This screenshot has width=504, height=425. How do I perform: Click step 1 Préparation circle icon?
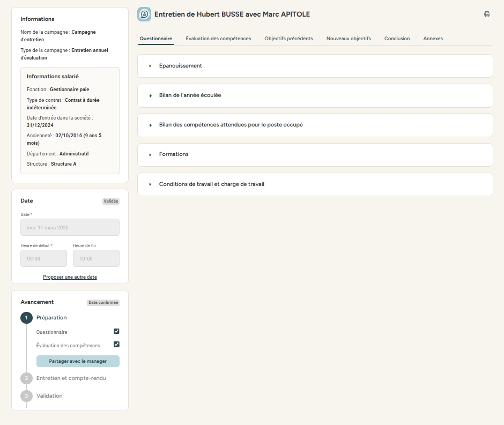26,318
